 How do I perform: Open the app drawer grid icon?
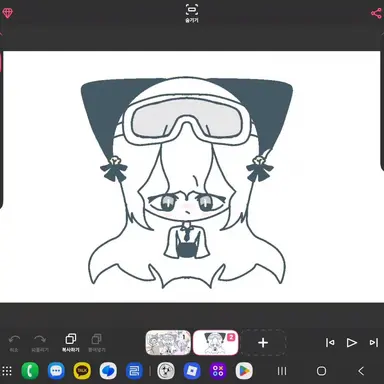[7, 371]
